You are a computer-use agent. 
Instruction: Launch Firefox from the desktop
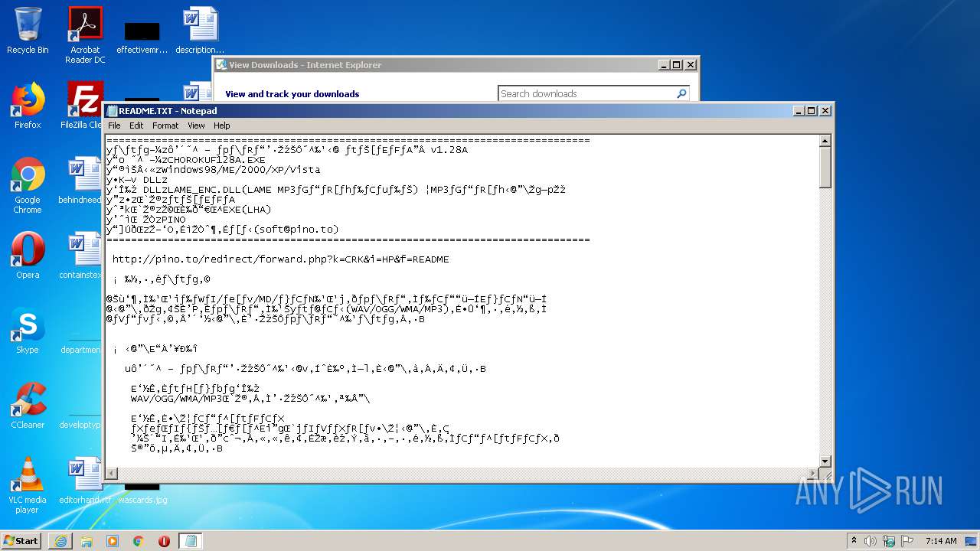(28, 106)
